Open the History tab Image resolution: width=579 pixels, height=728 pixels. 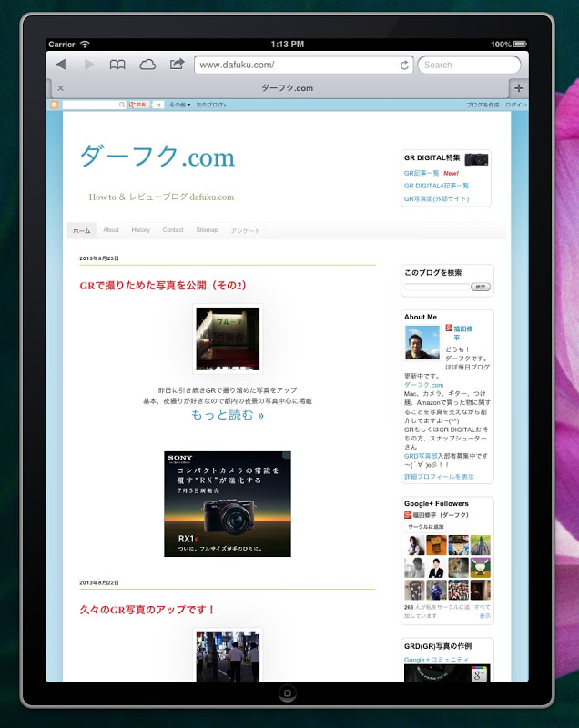click(x=141, y=230)
